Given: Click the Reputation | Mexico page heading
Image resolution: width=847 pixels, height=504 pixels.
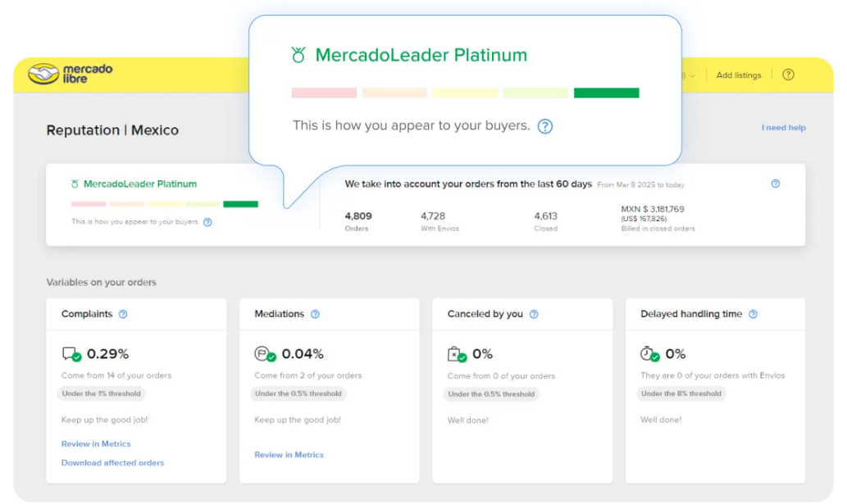Looking at the screenshot, I should pos(112,130).
